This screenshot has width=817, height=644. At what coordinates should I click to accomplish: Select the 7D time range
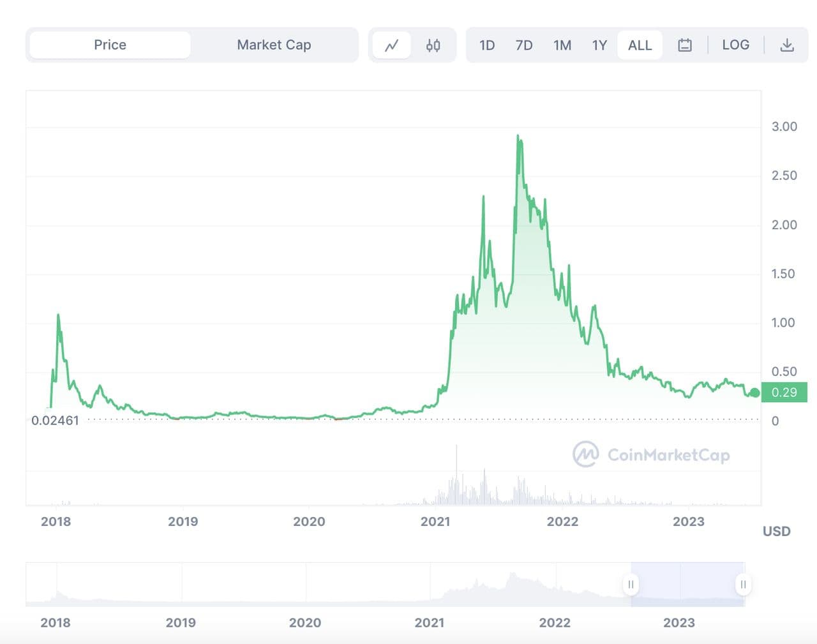click(x=524, y=45)
